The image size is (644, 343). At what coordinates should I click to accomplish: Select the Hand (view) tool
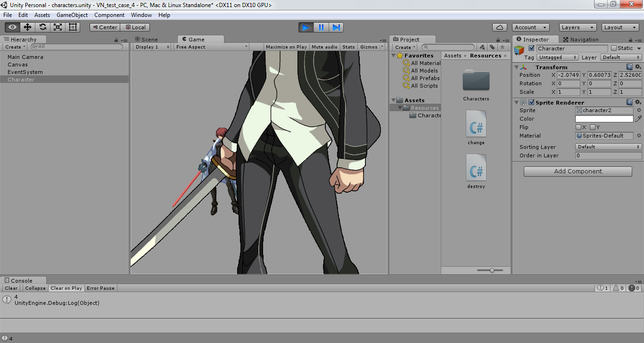(x=13, y=27)
